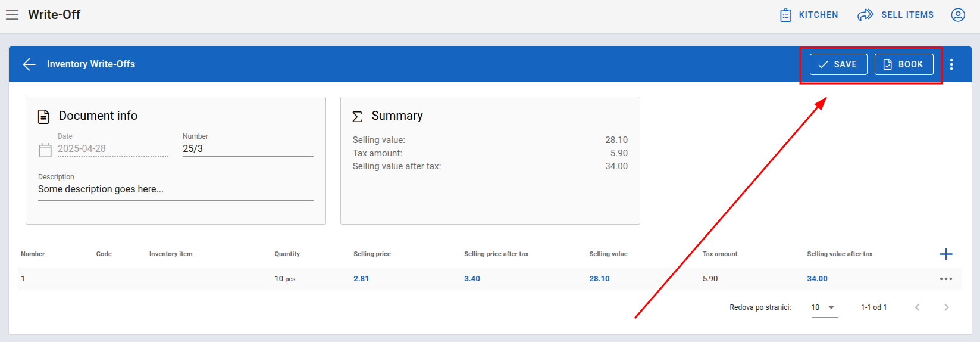Click selling value after tax 34.00 in row
The width and height of the screenshot is (980, 342).
tap(817, 279)
